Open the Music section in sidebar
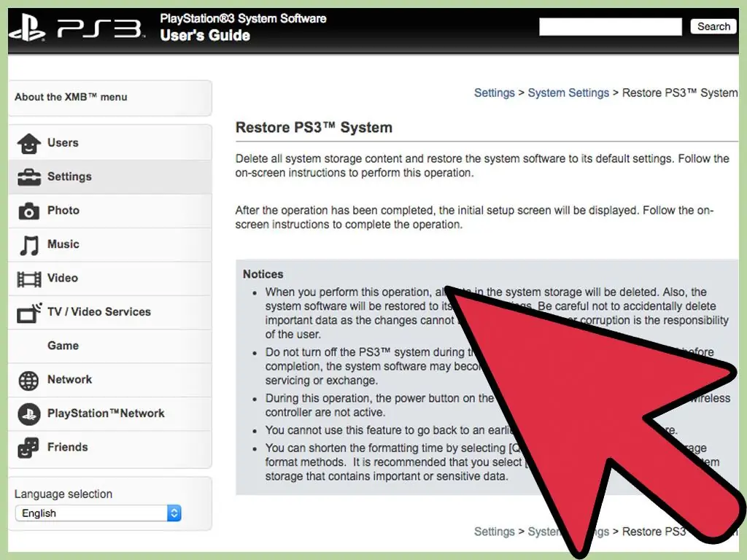Image resolution: width=747 pixels, height=560 pixels. (110, 244)
